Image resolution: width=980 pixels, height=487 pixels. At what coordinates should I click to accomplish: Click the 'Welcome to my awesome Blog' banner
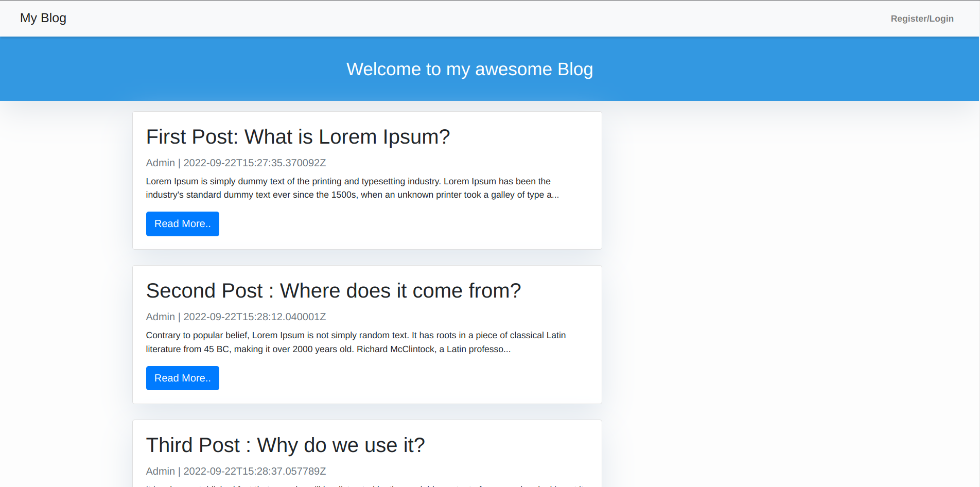click(469, 68)
